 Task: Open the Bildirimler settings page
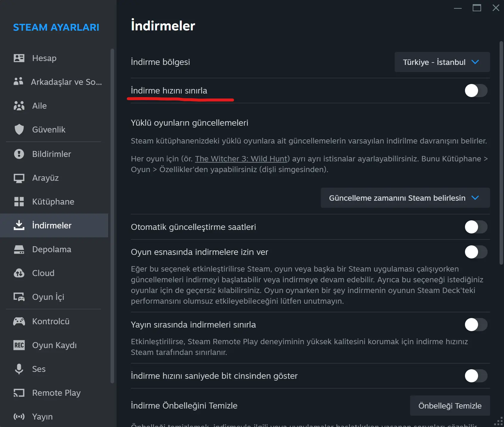[x=54, y=154]
